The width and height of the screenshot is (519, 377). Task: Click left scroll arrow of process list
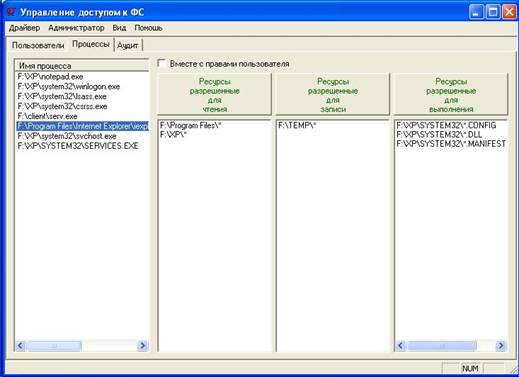pyautogui.click(x=20, y=345)
